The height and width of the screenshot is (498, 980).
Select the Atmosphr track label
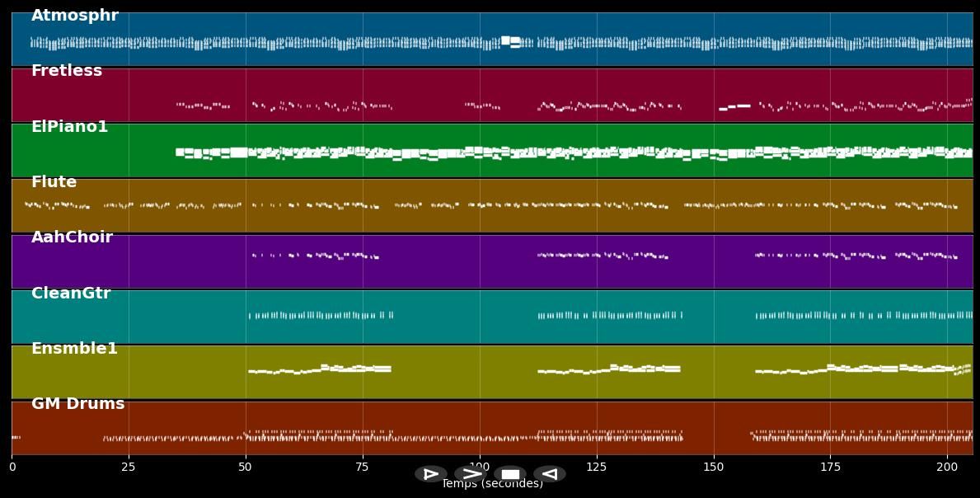[75, 16]
